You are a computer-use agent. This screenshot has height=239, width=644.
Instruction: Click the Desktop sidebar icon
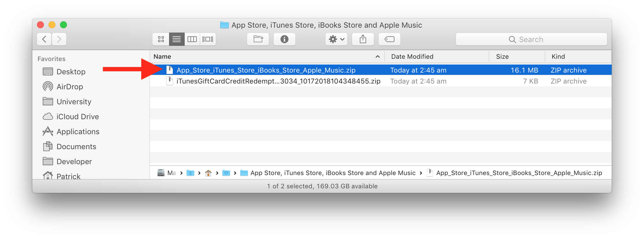48,71
